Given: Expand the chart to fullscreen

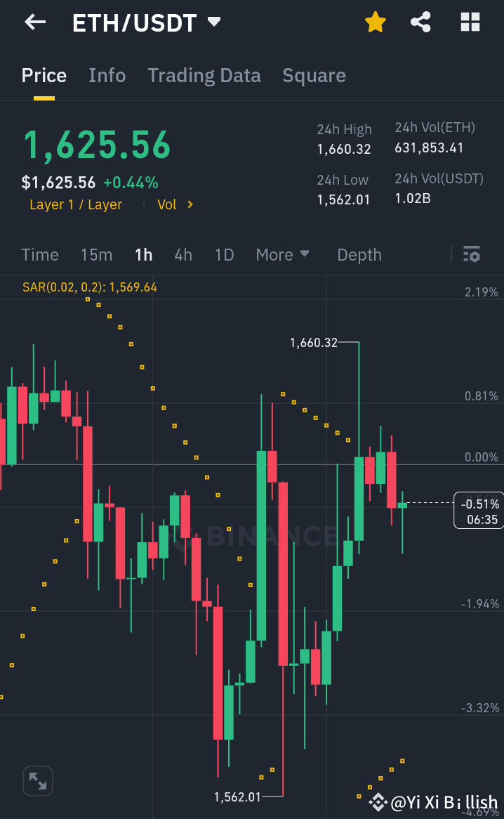Looking at the screenshot, I should click(37, 780).
